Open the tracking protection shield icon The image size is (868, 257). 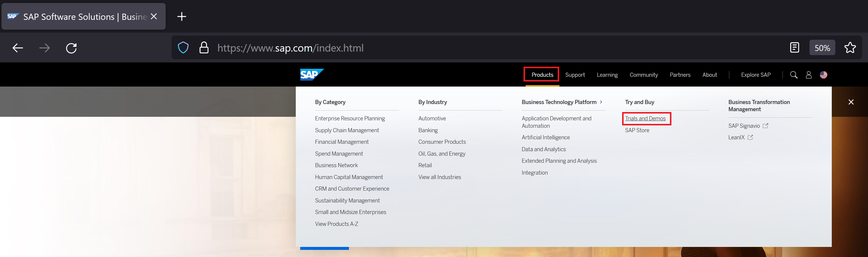tap(183, 48)
